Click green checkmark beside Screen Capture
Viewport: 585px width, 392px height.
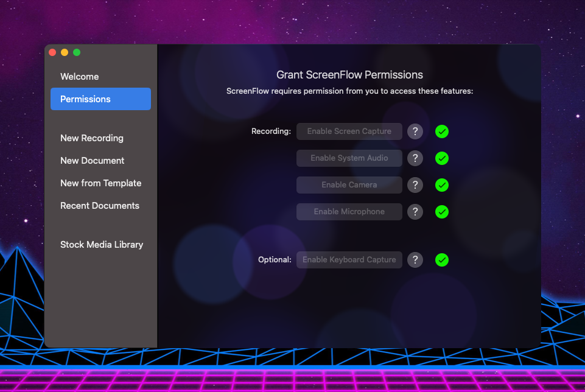[x=442, y=131]
